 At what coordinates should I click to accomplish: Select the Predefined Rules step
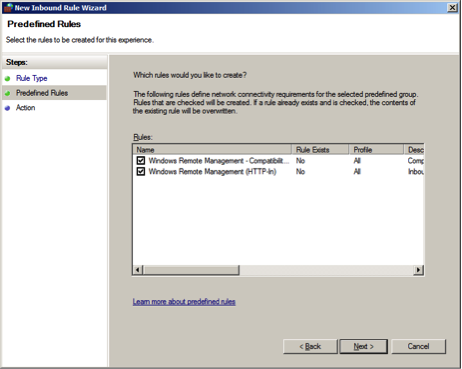tap(42, 93)
